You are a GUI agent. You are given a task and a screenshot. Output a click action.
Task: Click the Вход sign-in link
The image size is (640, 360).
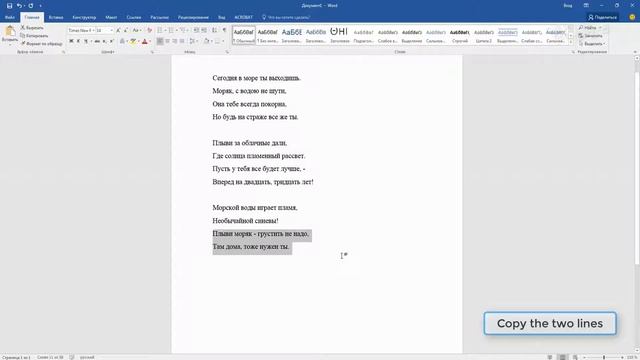click(x=568, y=6)
